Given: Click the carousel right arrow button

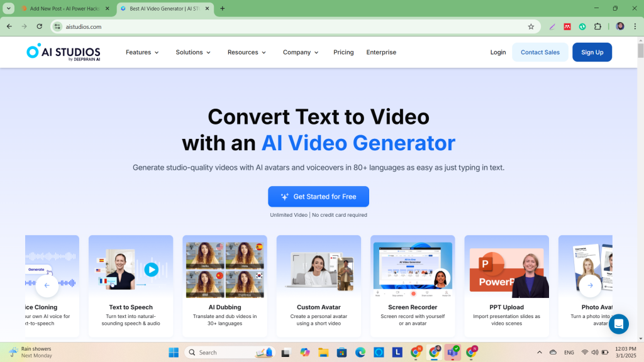Looking at the screenshot, I should click(x=590, y=285).
